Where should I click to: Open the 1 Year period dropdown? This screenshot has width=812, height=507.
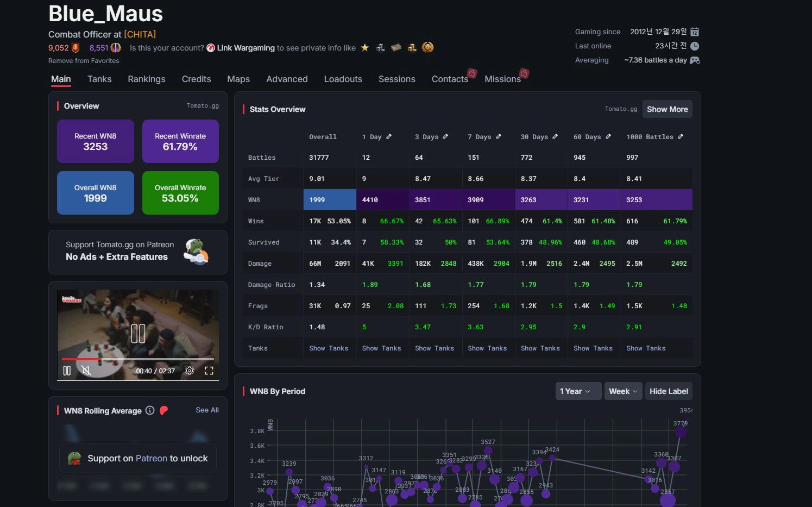tap(578, 391)
